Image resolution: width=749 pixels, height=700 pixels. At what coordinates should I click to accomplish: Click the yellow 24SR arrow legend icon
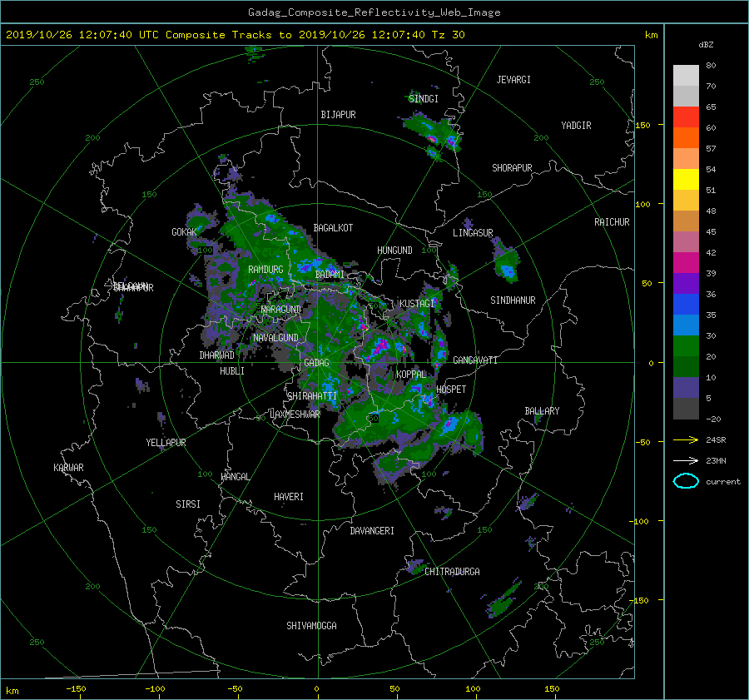click(686, 439)
